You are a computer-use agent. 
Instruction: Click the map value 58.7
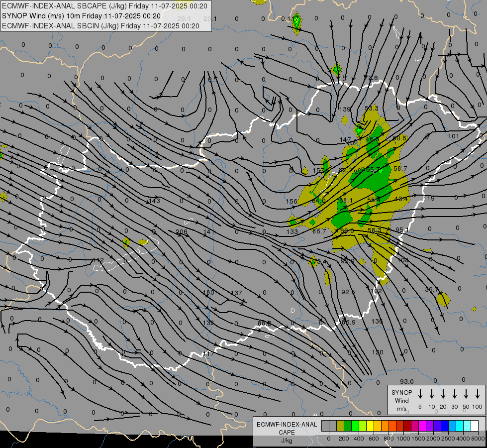click(400, 169)
